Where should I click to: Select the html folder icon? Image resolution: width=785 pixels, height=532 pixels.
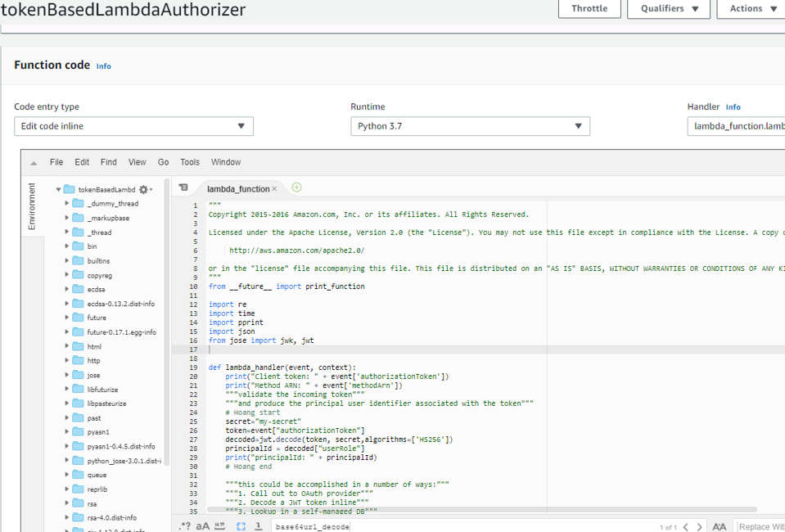click(x=78, y=346)
